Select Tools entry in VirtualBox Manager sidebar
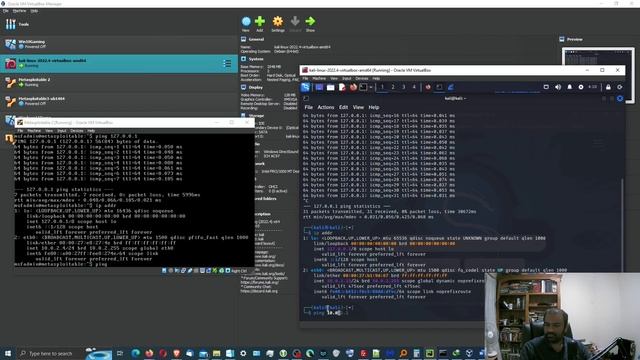 click(118, 24)
